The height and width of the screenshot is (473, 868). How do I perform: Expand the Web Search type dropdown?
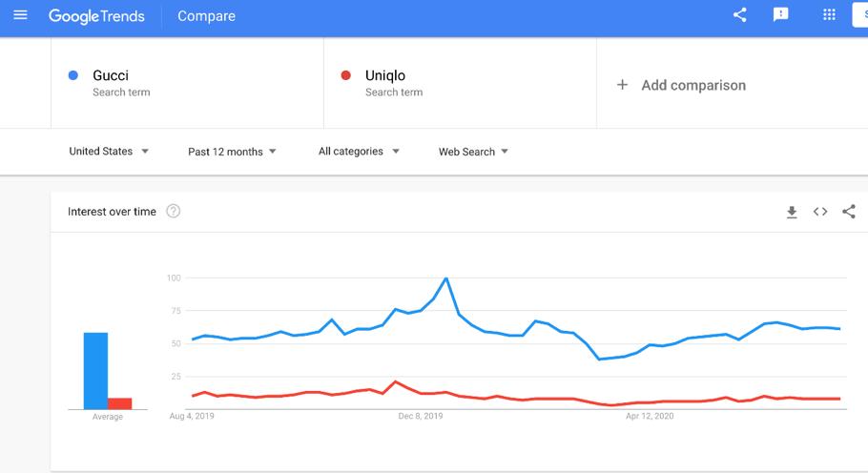(473, 152)
